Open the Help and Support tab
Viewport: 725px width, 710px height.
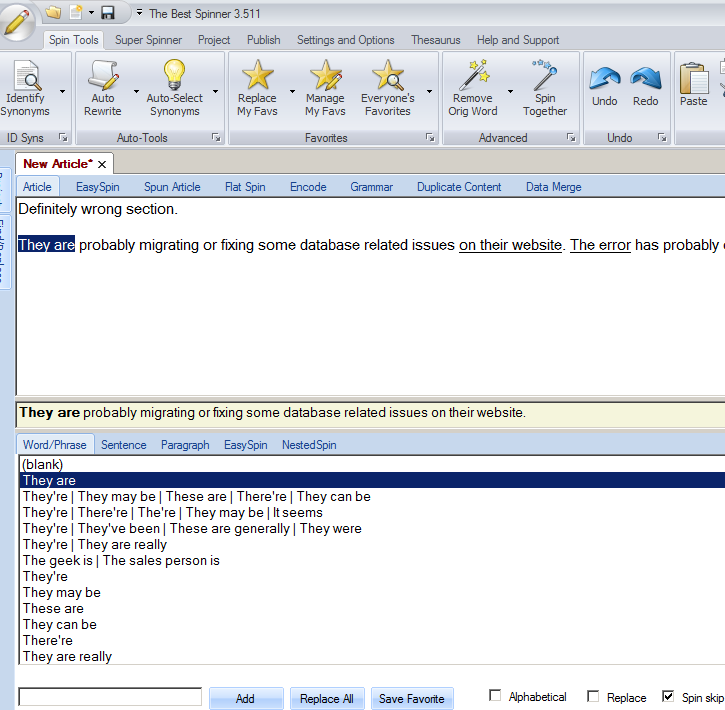tap(518, 40)
